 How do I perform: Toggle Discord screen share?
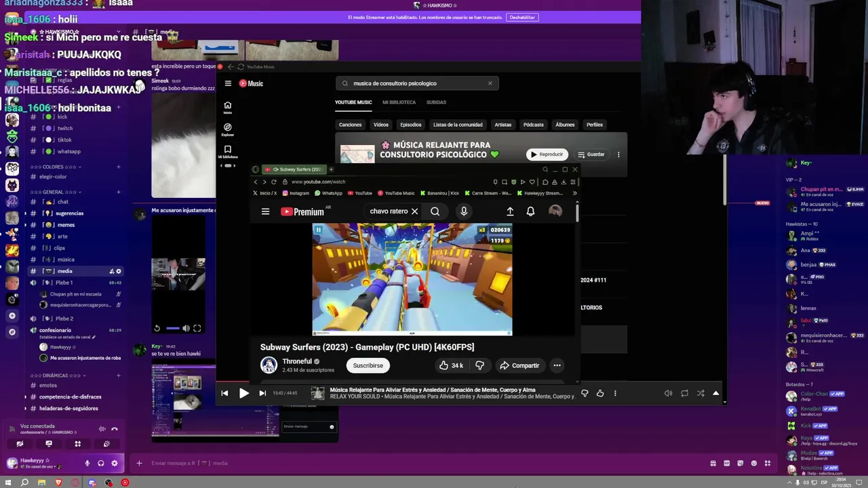(x=49, y=444)
